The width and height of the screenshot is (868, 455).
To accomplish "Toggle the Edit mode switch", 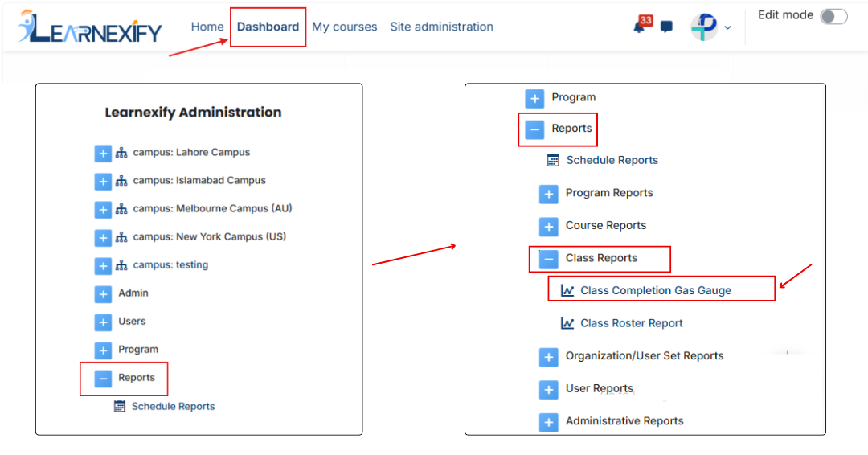I will coord(833,16).
